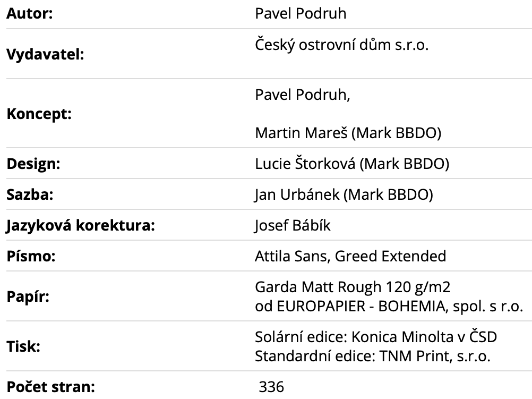Viewport: 532px width, 399px height.
Task: Click the "Design:" label
Action: [x=33, y=164]
